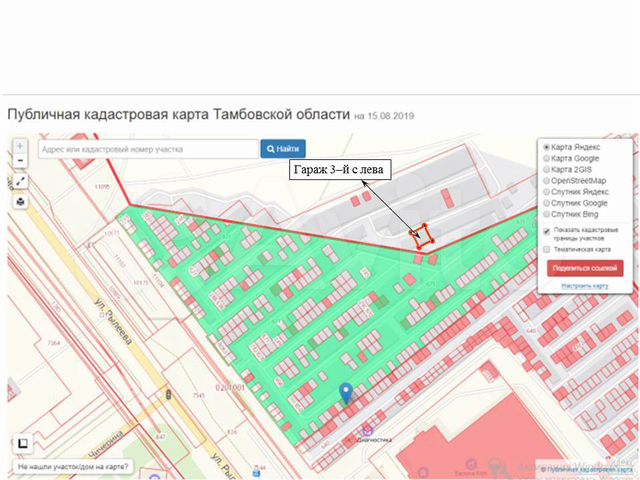Screen dimensions: 640x480
Task: Choose the Спутник Bing satellite layer
Action: point(546,214)
